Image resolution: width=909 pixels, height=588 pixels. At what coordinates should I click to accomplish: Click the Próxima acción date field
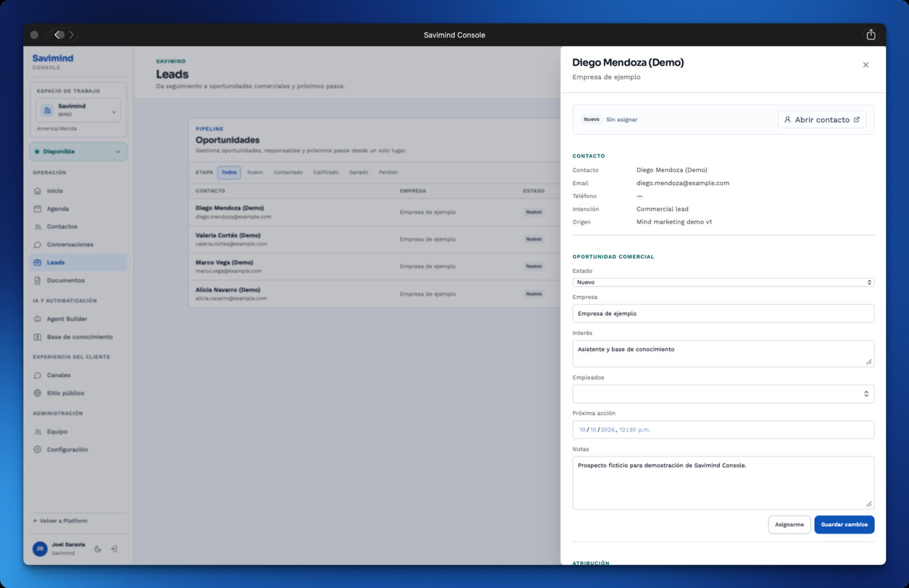point(723,429)
